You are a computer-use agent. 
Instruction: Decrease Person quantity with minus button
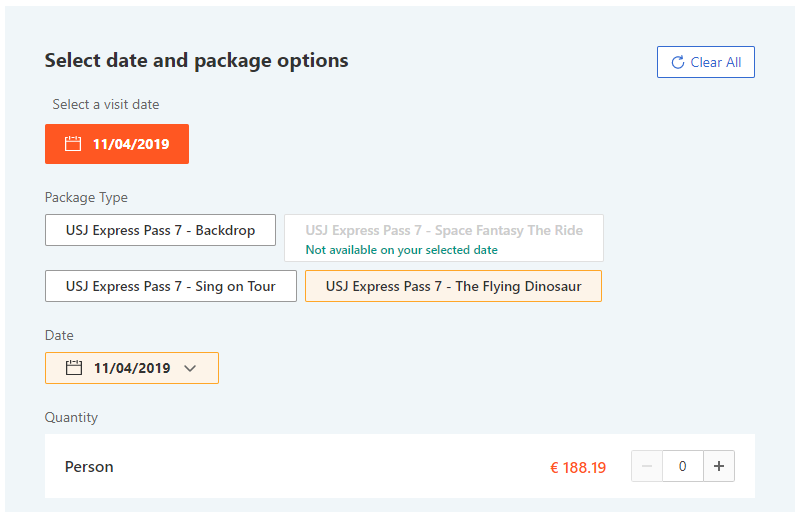[647, 466]
